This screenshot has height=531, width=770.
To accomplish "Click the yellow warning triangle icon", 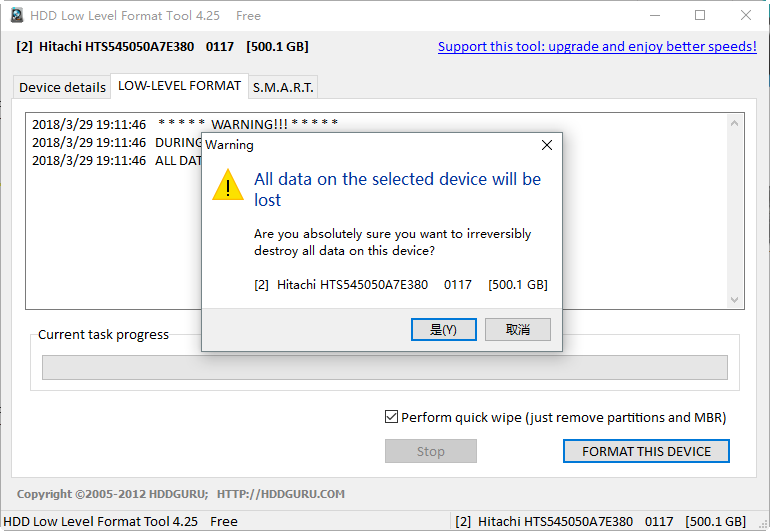I will click(228, 185).
